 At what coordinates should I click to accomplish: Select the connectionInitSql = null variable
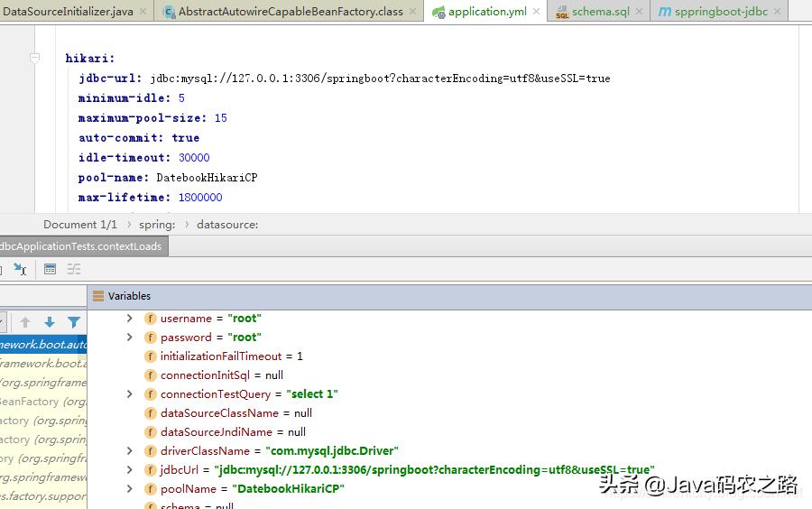pos(222,375)
